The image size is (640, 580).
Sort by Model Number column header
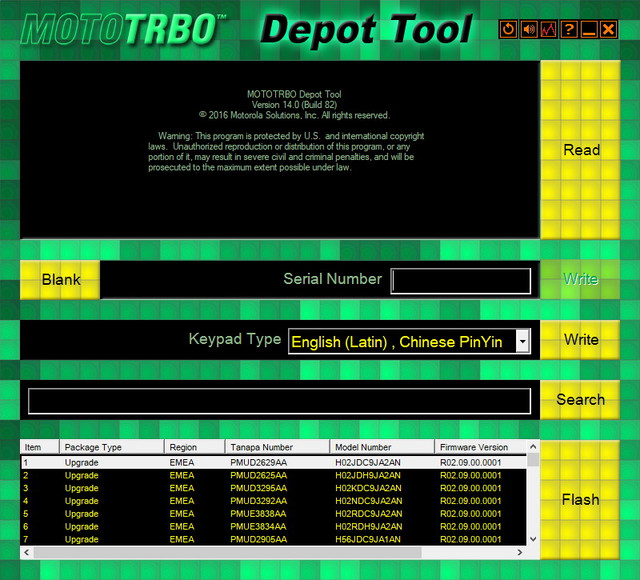click(382, 447)
